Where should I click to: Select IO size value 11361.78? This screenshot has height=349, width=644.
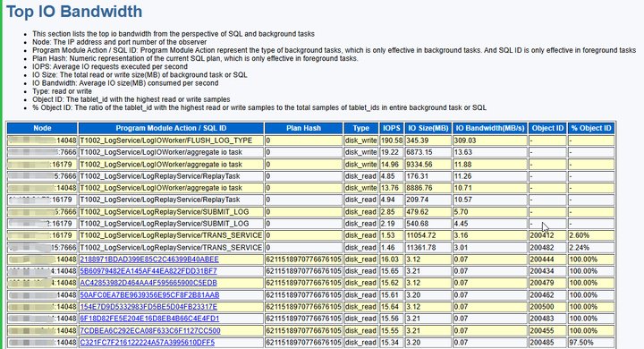[x=421, y=248]
